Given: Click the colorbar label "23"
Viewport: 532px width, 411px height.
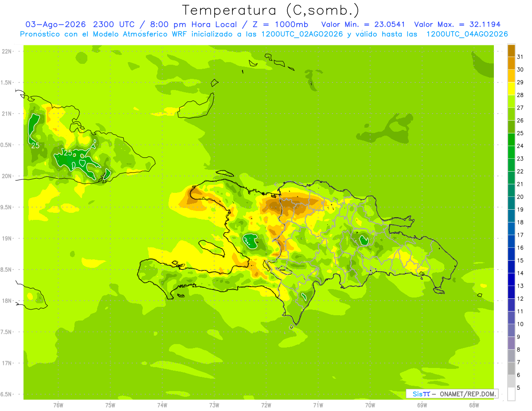Looking at the screenshot, I should [520, 159].
